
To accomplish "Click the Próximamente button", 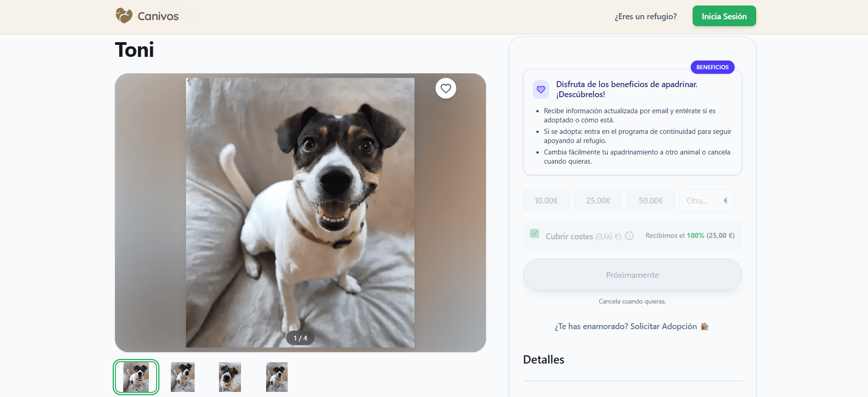I will [632, 275].
